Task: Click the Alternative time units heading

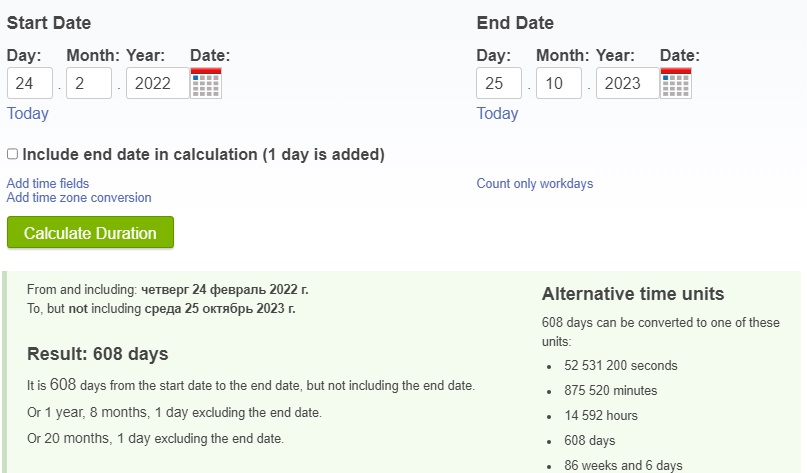Action: tap(633, 294)
